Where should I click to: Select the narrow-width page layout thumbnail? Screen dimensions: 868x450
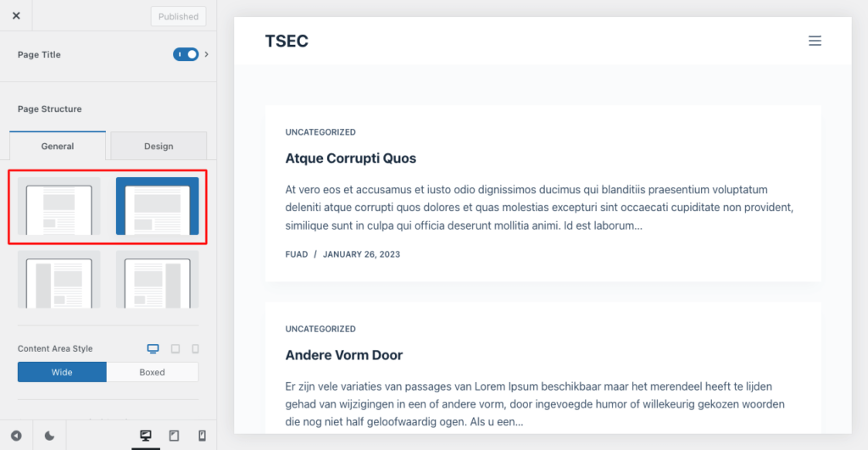(x=59, y=206)
